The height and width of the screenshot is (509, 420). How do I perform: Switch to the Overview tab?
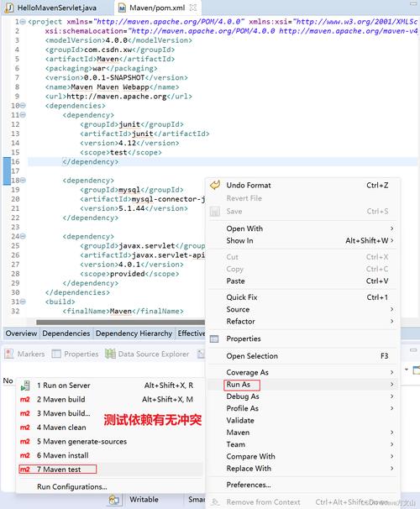coord(22,333)
